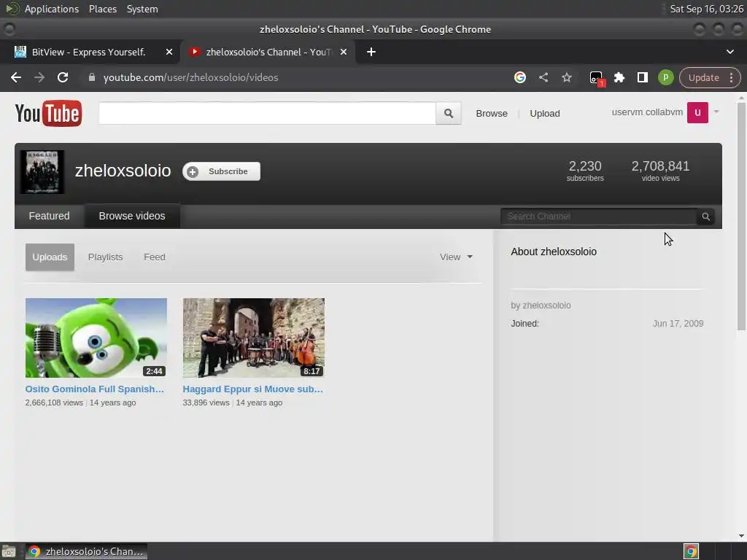This screenshot has height=560, width=747.
Task: Click the browser back arrow
Action: (16, 77)
